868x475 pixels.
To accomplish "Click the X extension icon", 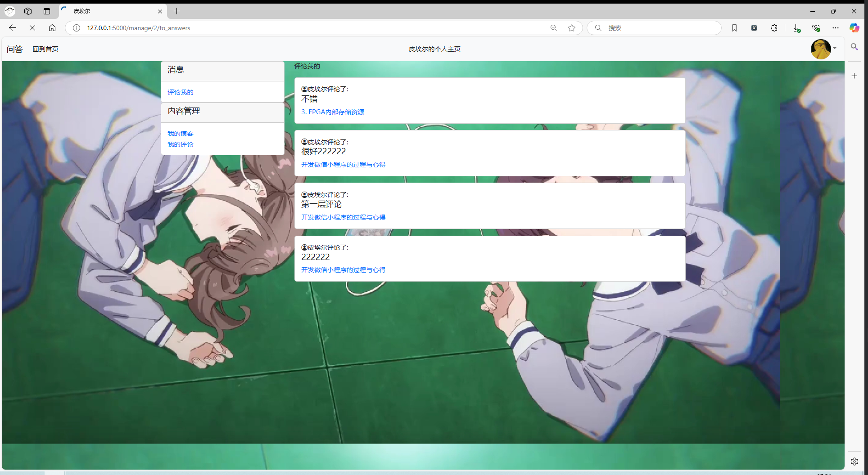I will pyautogui.click(x=754, y=28).
